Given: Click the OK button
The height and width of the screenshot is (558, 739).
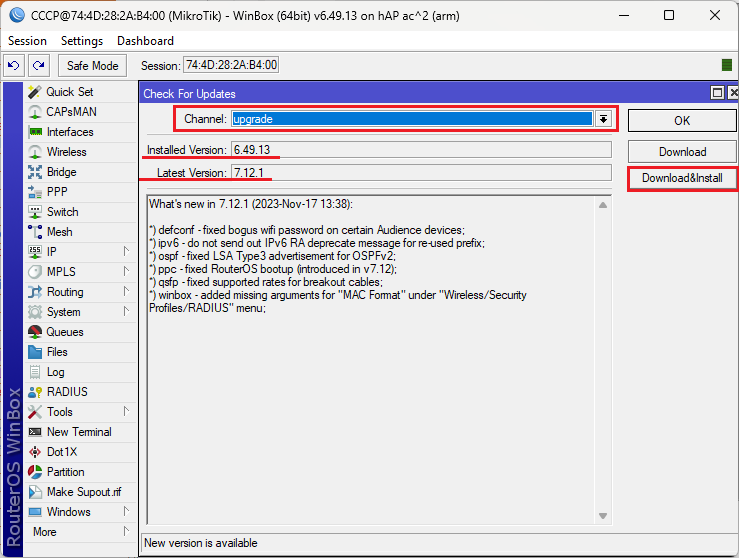Looking at the screenshot, I should (x=682, y=121).
